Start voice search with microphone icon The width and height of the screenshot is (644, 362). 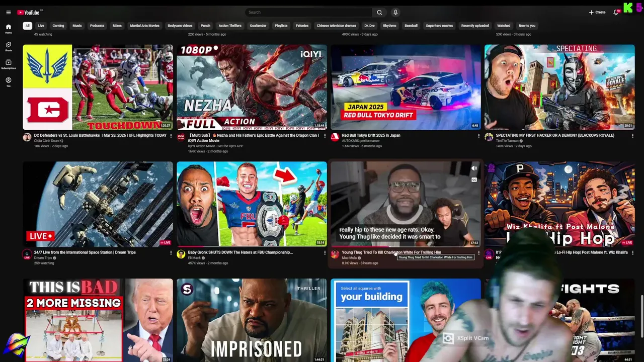(395, 12)
